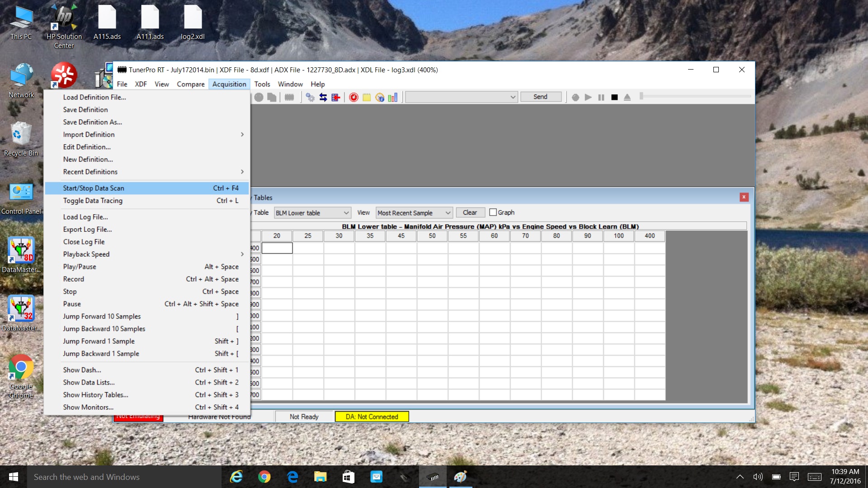
Task: Click the column header 100
Action: point(618,236)
